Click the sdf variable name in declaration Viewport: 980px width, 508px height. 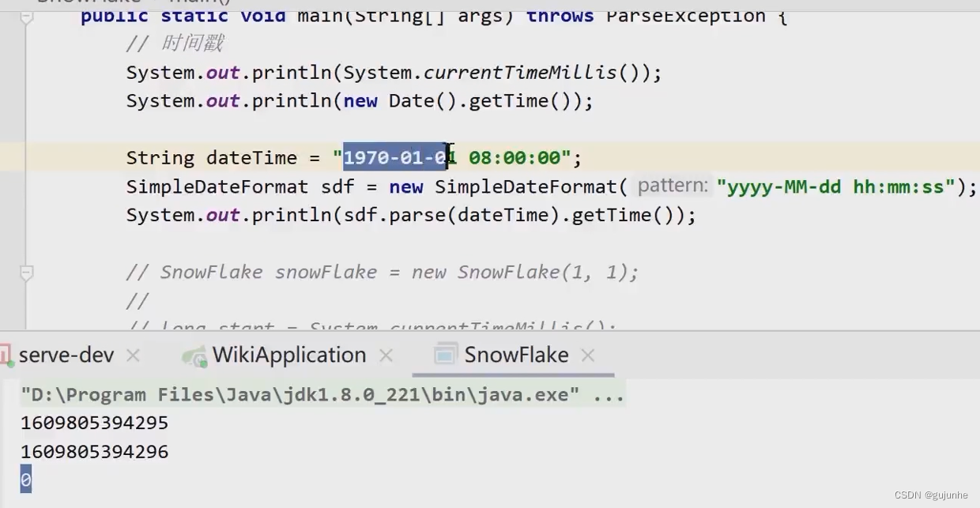click(337, 186)
